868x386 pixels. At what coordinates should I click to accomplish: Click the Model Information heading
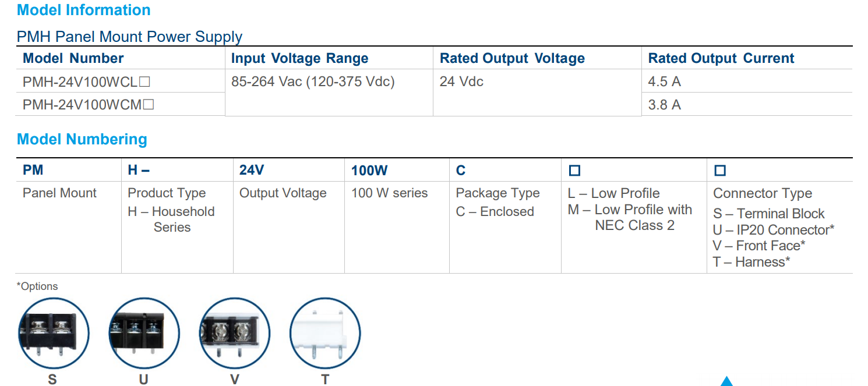point(83,10)
